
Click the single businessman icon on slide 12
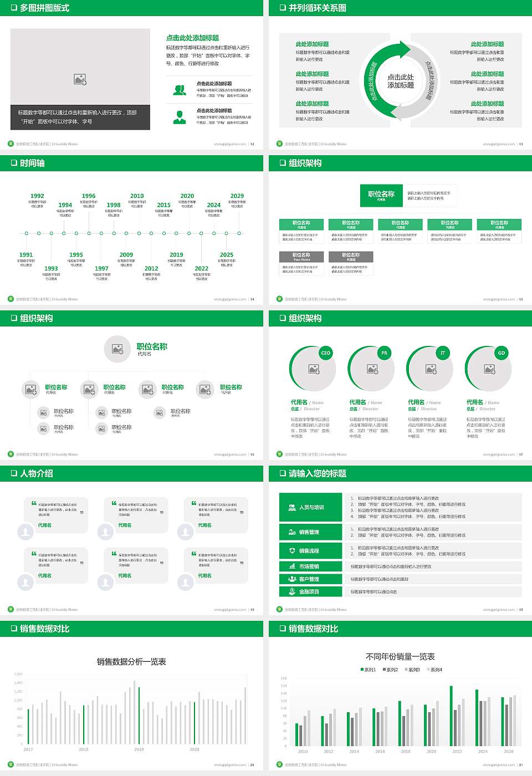(x=180, y=117)
